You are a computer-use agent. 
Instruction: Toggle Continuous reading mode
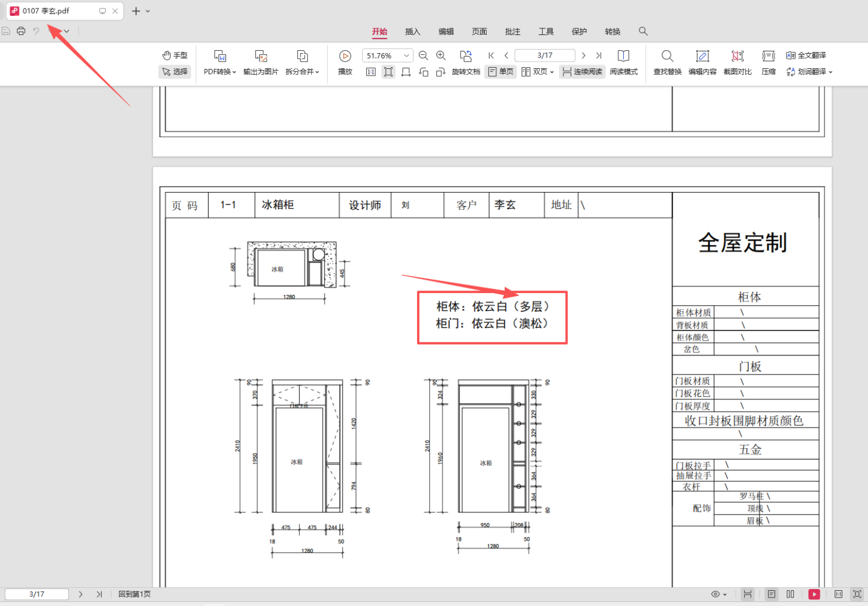tap(582, 72)
